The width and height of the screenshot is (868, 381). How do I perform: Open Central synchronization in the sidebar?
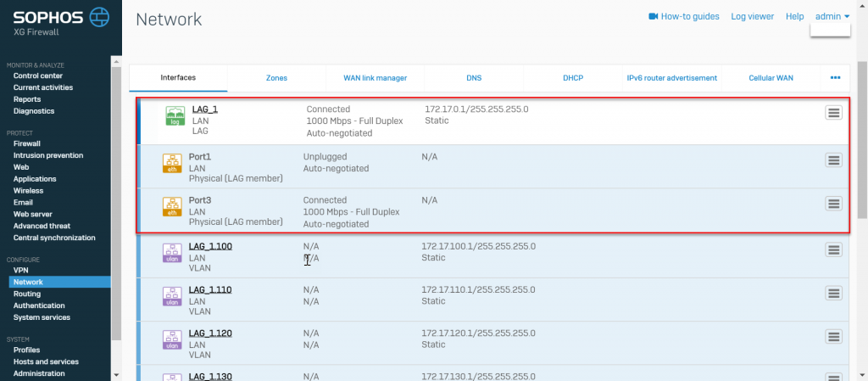tap(54, 238)
